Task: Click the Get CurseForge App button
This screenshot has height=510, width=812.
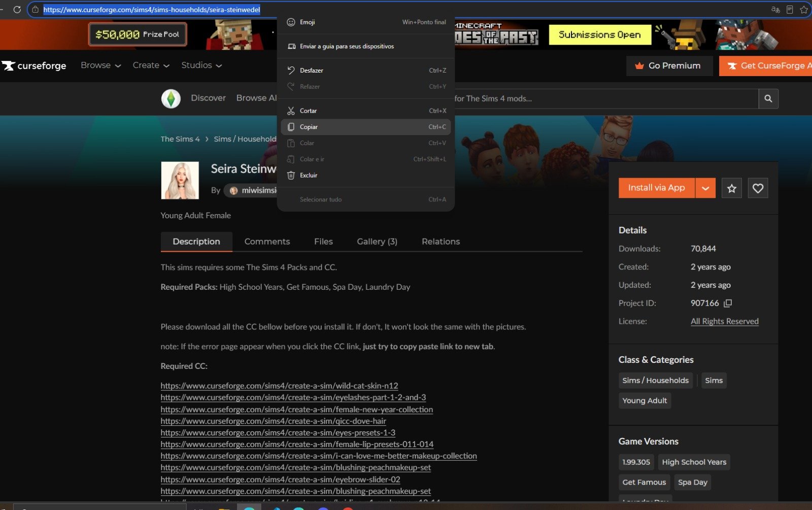Action: [765, 66]
